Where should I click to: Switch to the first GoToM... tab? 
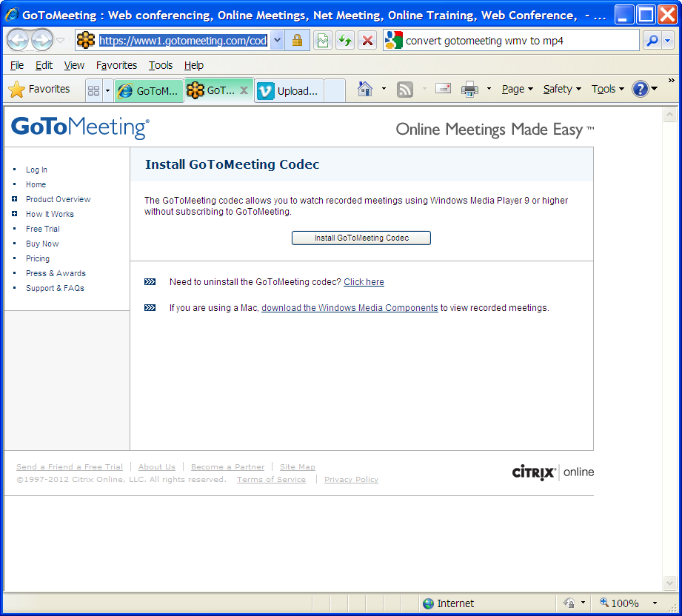(149, 90)
